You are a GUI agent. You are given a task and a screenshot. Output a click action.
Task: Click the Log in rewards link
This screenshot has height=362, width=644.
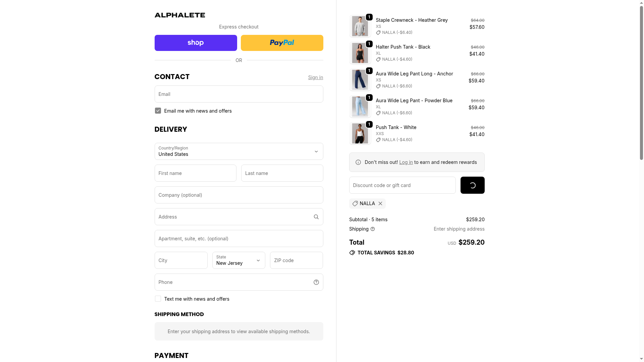(x=406, y=162)
